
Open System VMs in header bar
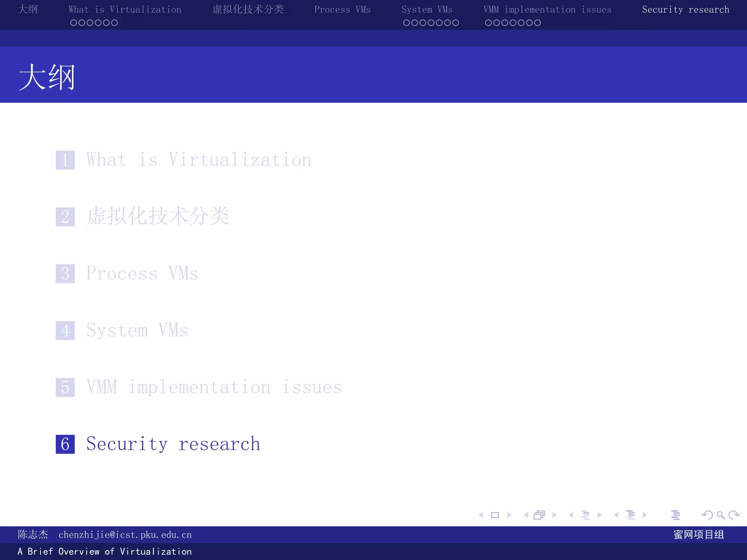427,9
